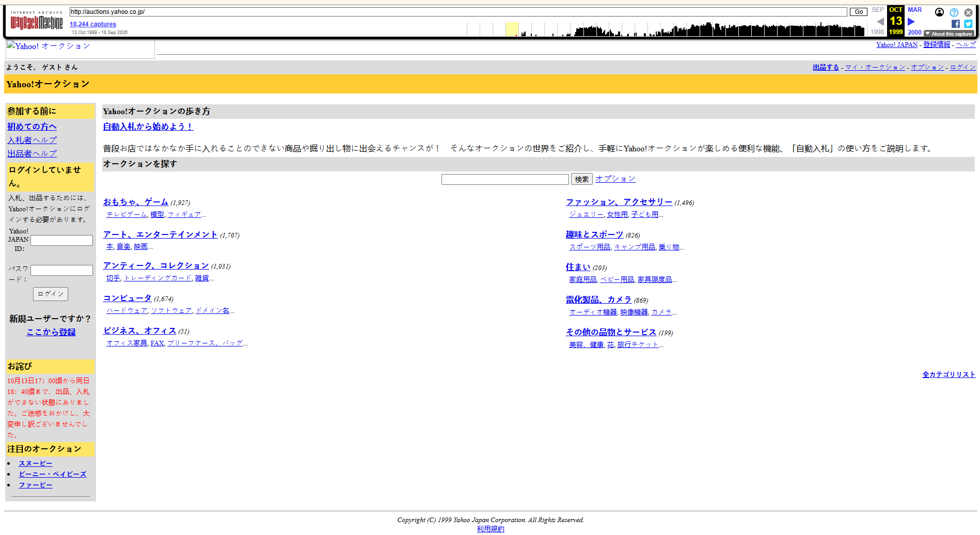Open the テレビゲーム subcategory
Screen dimensions: 980x535
point(127,214)
